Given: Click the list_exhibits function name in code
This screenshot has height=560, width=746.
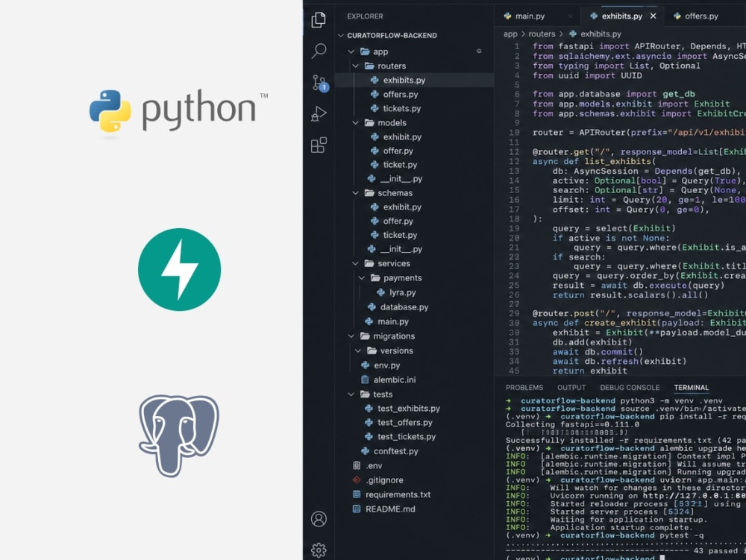Looking at the screenshot, I should coord(618,162).
